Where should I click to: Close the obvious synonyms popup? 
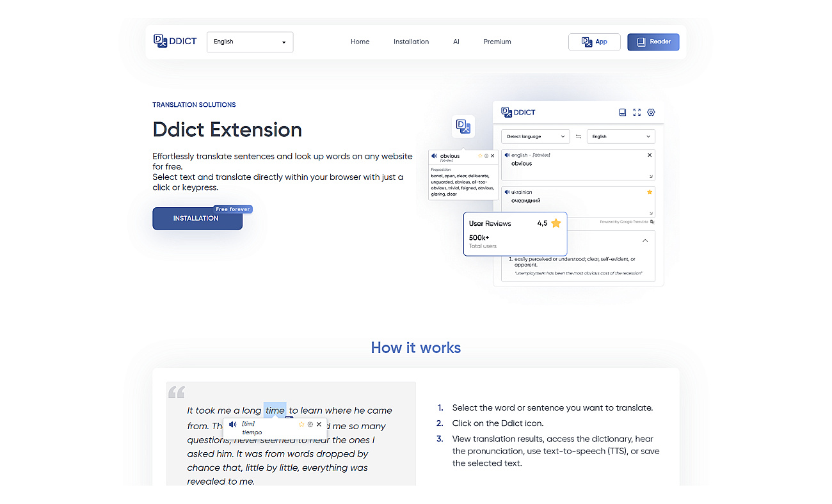[492, 155]
